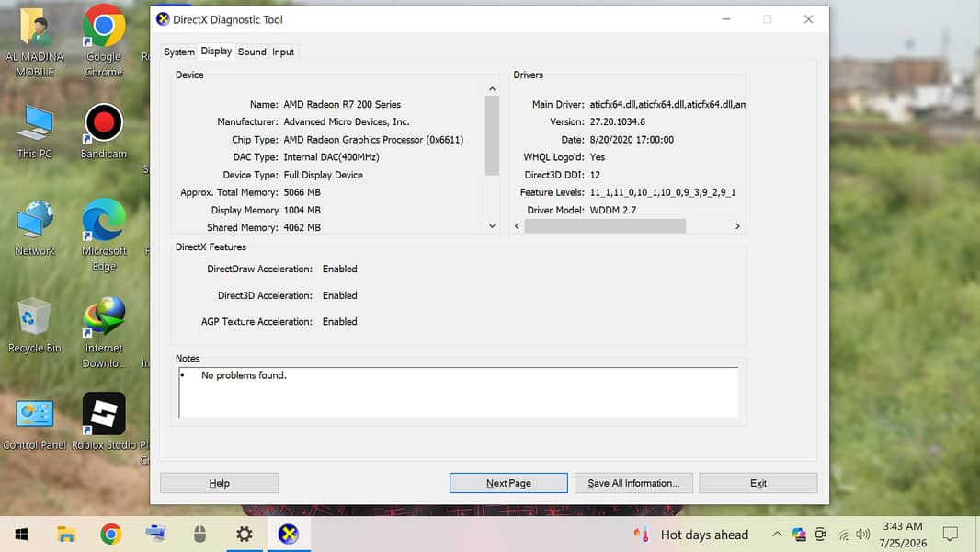Select the Internet Download Manager shortcut
Viewport: 980px width, 552px height.
pos(104,333)
